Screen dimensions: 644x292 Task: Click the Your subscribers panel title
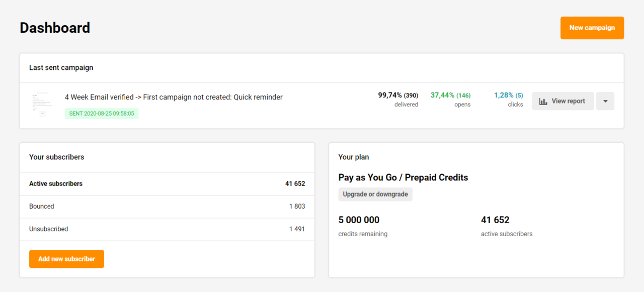point(56,157)
